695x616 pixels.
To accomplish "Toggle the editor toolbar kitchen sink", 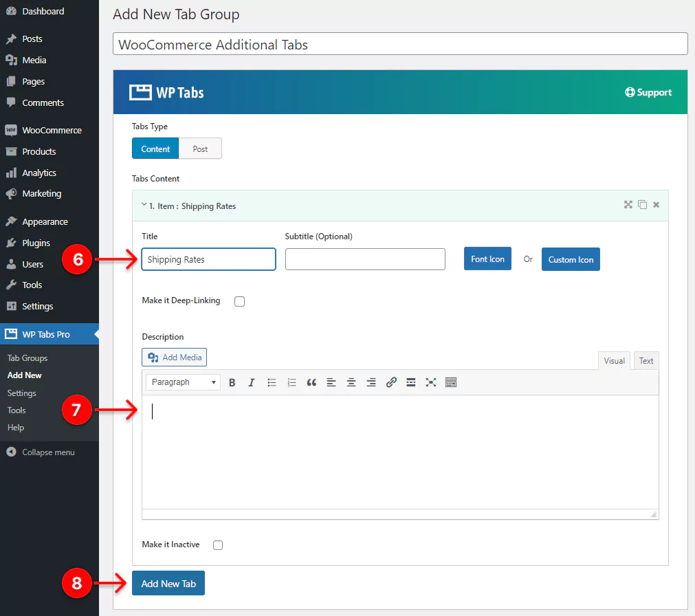I will click(451, 382).
